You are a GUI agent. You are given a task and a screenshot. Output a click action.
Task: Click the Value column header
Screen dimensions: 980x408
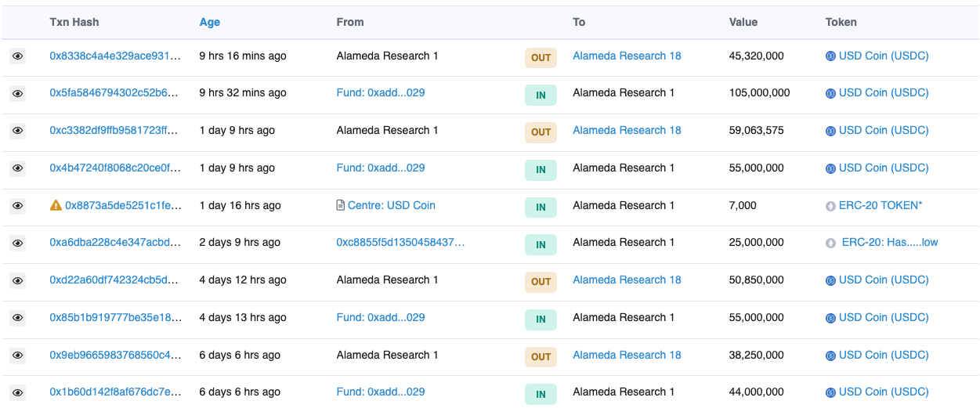pyautogui.click(x=743, y=22)
